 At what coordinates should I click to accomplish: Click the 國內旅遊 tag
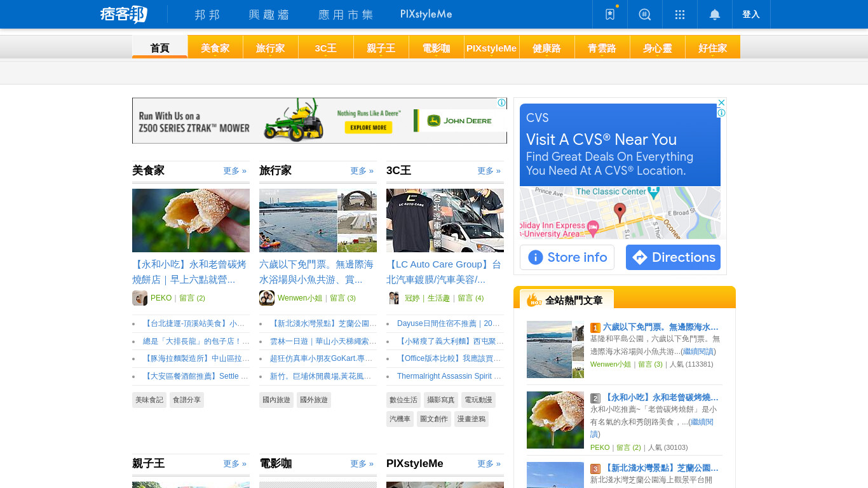(x=276, y=400)
